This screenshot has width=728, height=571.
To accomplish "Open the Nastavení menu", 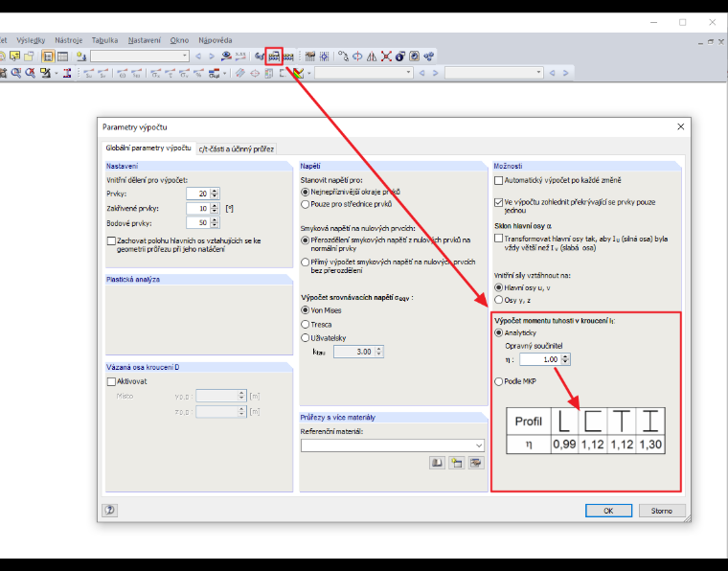I will coord(145,40).
